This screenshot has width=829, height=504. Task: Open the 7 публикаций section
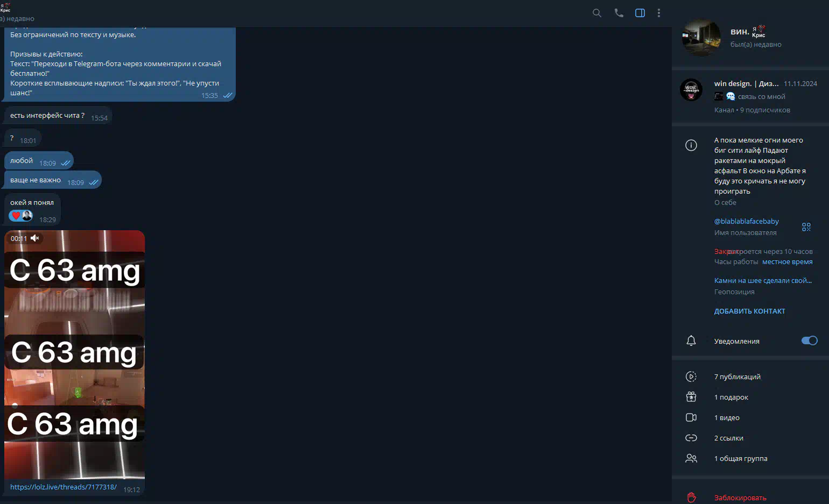(x=737, y=377)
